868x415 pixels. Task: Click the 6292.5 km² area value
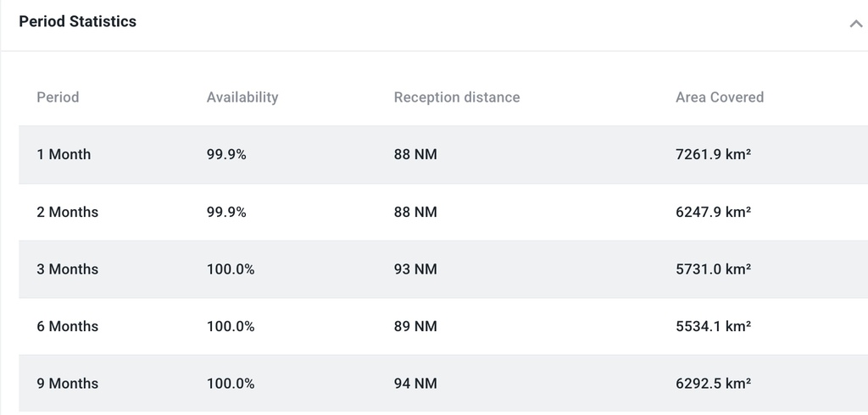(713, 384)
